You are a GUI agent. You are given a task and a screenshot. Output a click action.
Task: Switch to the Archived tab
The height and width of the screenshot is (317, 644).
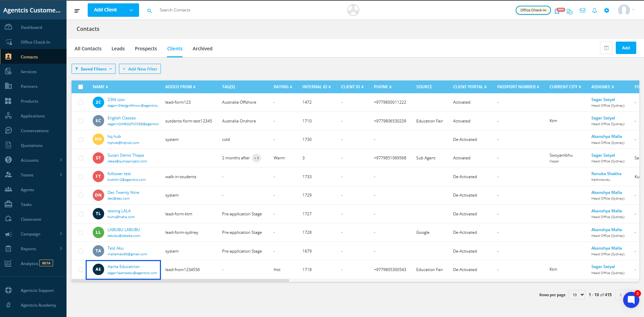point(203,49)
